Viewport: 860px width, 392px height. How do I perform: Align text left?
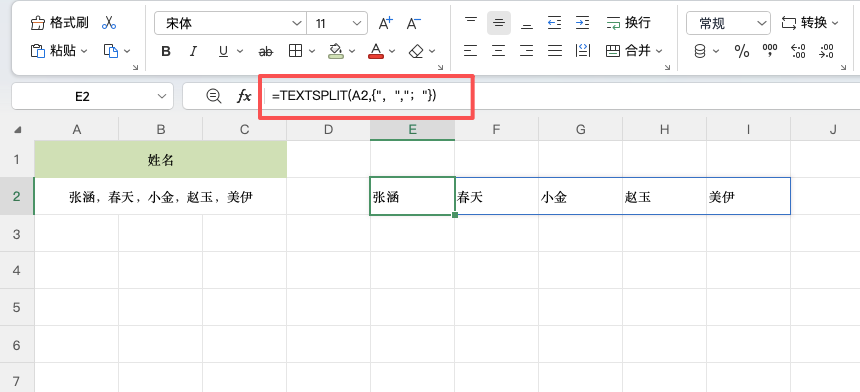click(x=471, y=51)
